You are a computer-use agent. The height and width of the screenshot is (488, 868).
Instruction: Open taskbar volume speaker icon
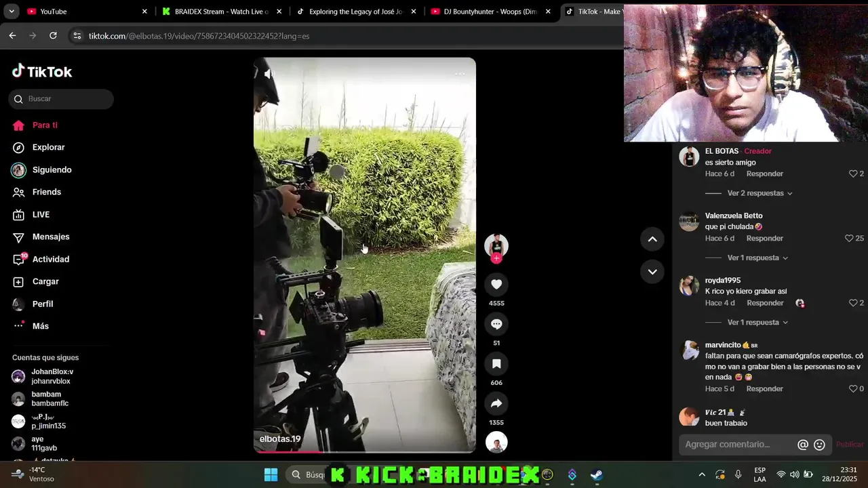tap(794, 474)
